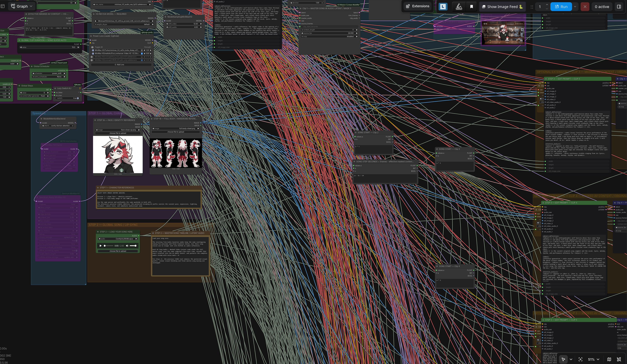The width and height of the screenshot is (627, 364).
Task: Toggle the right side panel icon
Action: click(x=619, y=7)
